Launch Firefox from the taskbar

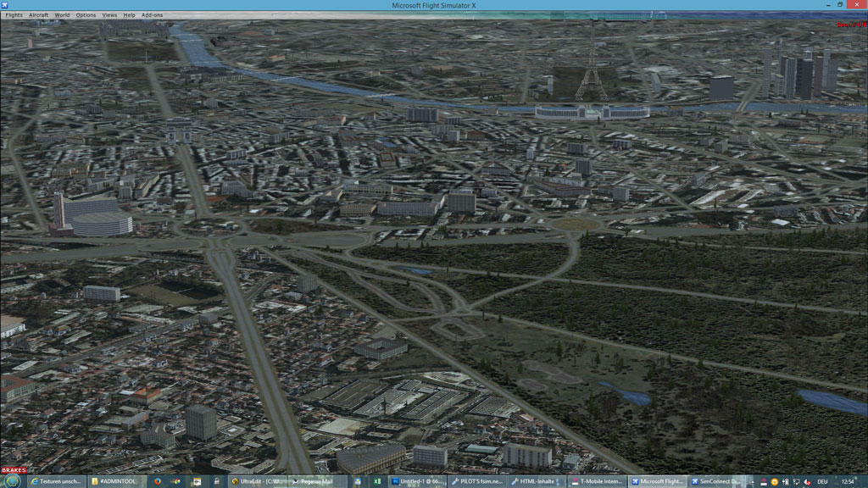(158, 481)
